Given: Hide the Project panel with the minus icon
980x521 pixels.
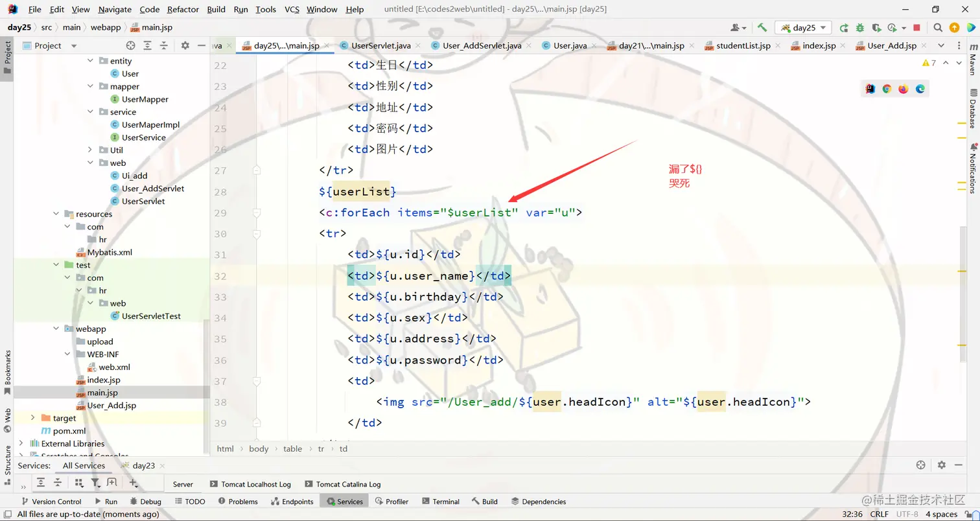Looking at the screenshot, I should 201,45.
